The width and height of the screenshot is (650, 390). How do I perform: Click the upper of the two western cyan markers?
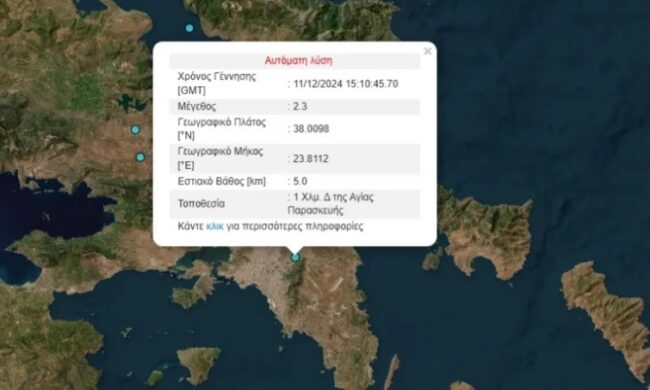pyautogui.click(x=135, y=130)
